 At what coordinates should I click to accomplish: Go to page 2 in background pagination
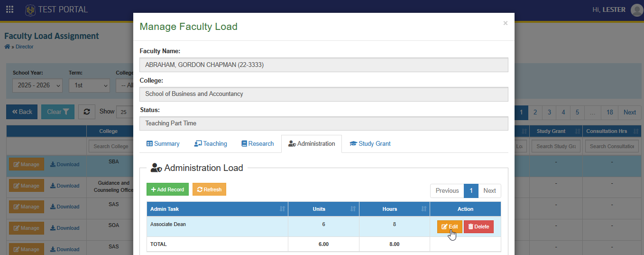pos(535,112)
